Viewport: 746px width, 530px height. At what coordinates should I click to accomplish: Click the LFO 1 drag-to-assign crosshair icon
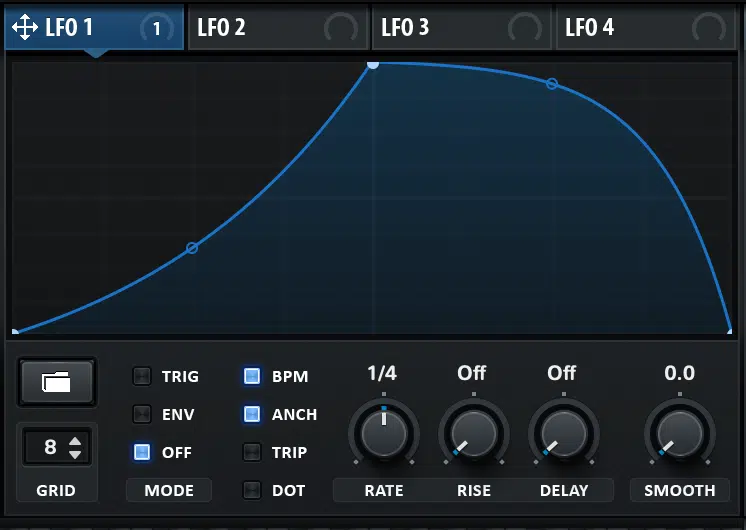pyautogui.click(x=25, y=27)
